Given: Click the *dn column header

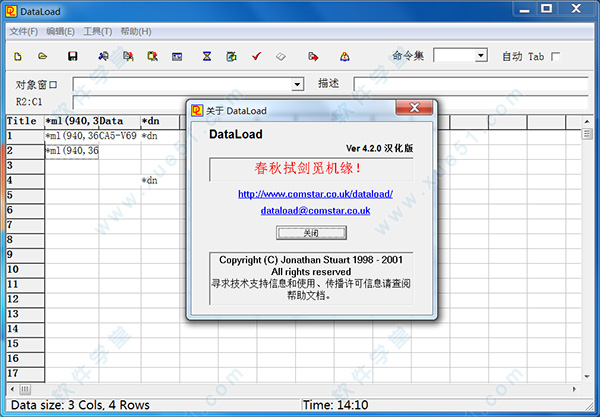Looking at the screenshot, I should coord(160,122).
